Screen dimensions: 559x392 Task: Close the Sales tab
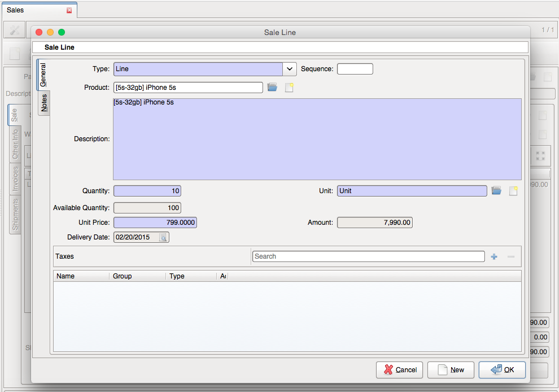pyautogui.click(x=69, y=10)
